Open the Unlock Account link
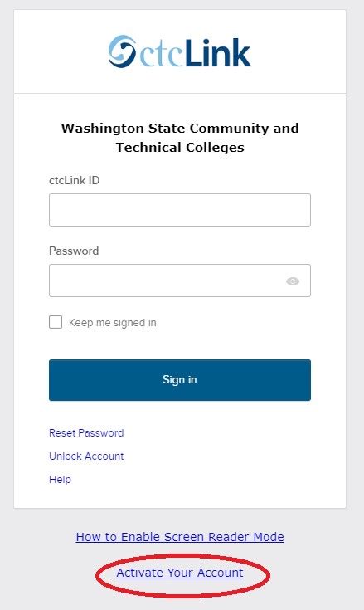 (x=86, y=456)
